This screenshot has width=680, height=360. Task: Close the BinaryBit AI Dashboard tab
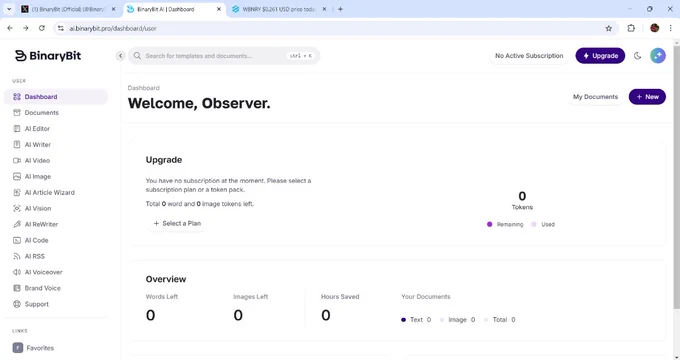tap(219, 9)
